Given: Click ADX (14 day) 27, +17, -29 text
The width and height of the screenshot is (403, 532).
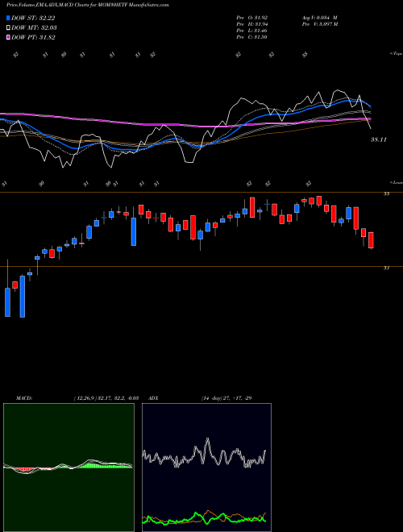Looking at the screenshot, I should click(226, 398).
